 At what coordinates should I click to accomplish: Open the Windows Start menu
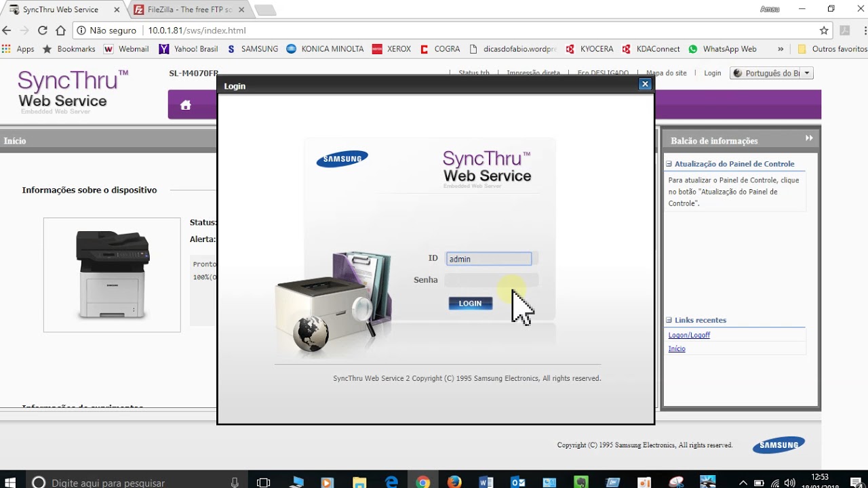11,482
